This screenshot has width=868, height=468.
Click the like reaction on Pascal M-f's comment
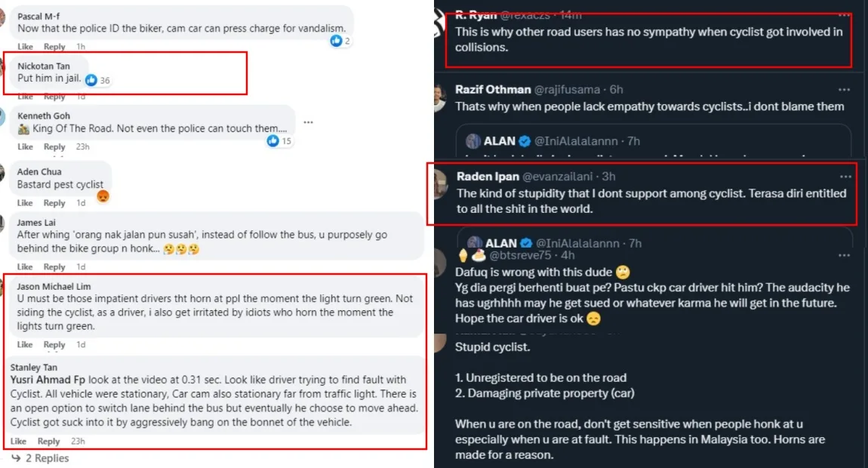pos(336,41)
